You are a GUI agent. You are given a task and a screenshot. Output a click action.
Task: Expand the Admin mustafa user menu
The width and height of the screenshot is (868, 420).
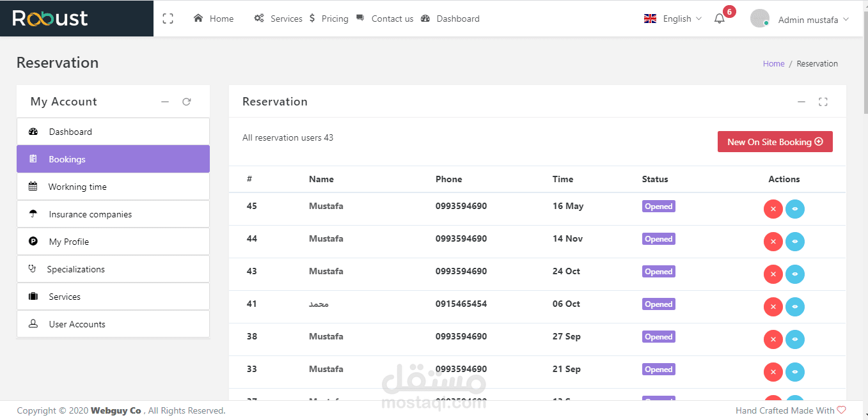[813, 20]
